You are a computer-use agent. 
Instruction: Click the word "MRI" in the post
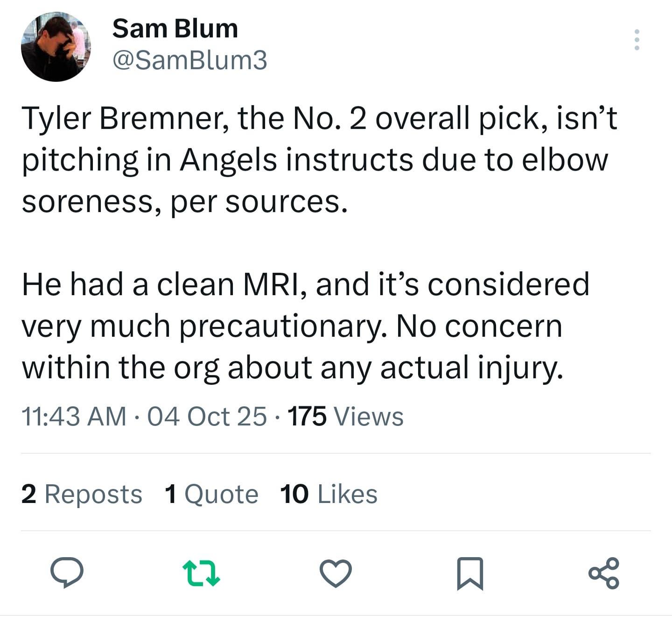pyautogui.click(x=273, y=284)
